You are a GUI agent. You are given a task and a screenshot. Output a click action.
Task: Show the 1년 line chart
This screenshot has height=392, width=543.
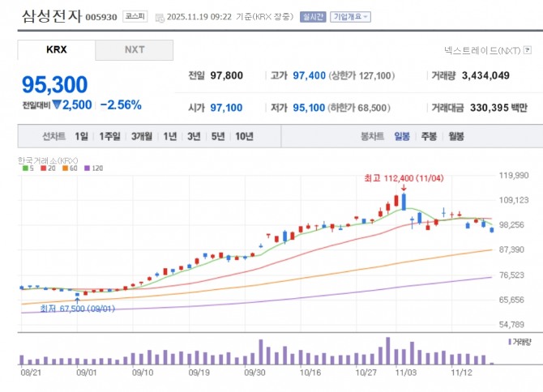[169, 136]
